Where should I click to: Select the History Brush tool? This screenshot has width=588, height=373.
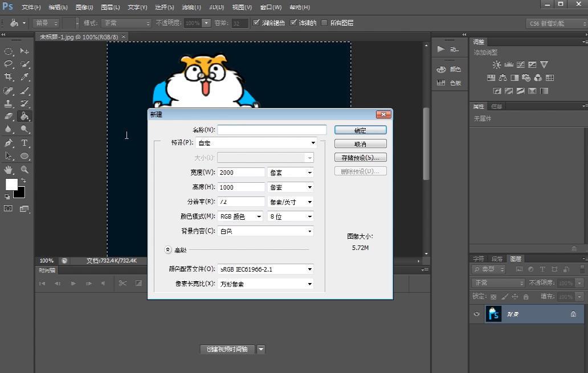(x=24, y=104)
